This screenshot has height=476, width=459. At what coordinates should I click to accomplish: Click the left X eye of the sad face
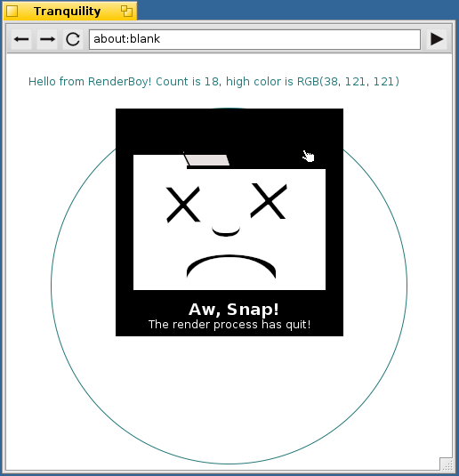click(183, 205)
